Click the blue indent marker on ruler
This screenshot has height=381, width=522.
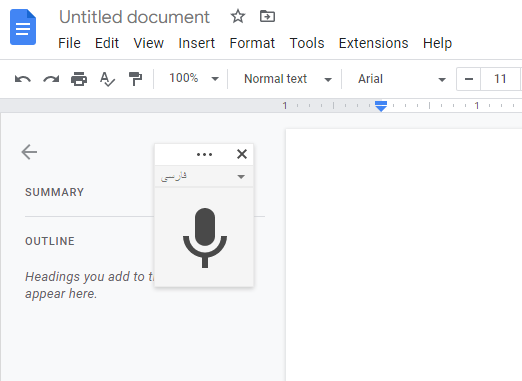(x=381, y=106)
